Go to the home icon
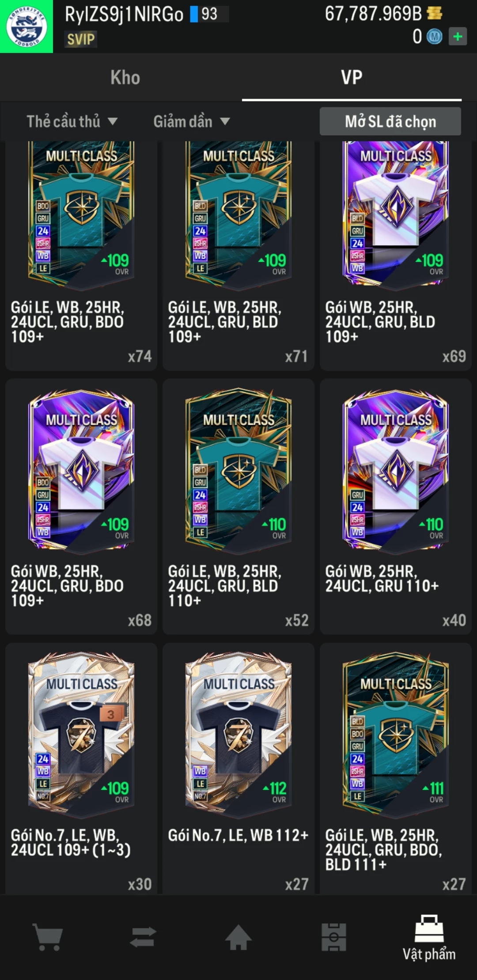The width and height of the screenshot is (477, 980). pos(238,936)
